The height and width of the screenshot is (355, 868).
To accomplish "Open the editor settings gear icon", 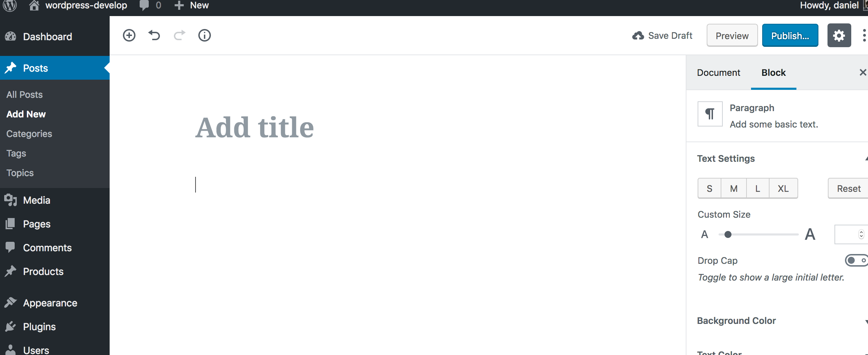I will coord(839,35).
